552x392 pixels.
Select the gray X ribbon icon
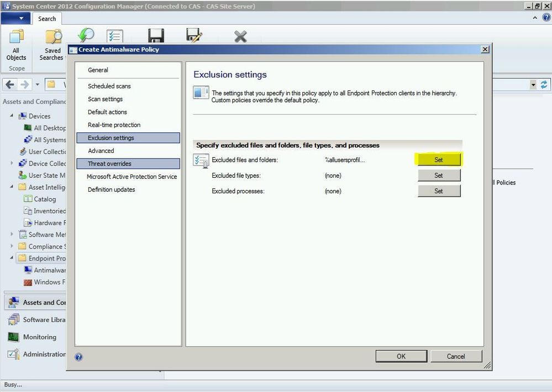click(240, 36)
